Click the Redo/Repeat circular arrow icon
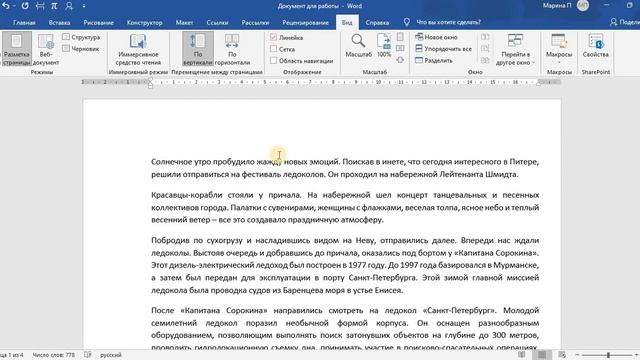 [25, 6]
